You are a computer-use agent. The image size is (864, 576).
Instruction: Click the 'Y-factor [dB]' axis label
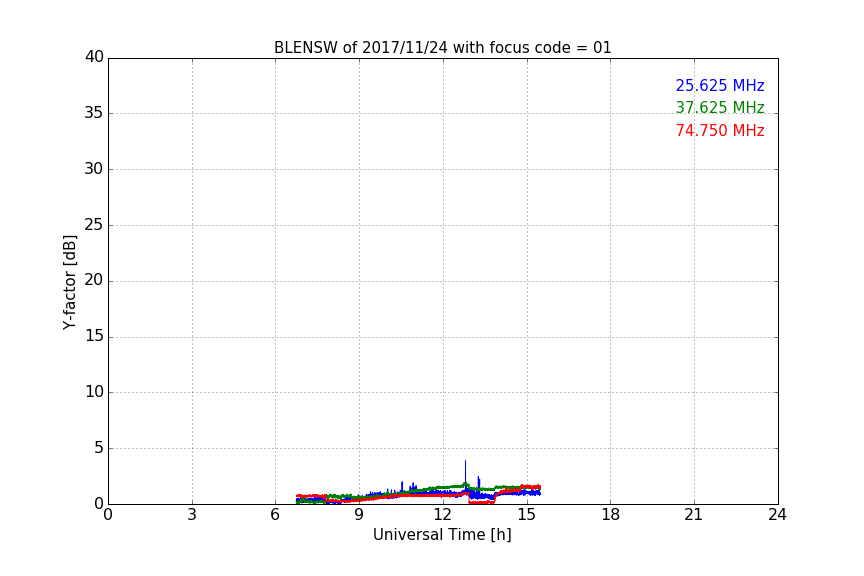pos(69,282)
